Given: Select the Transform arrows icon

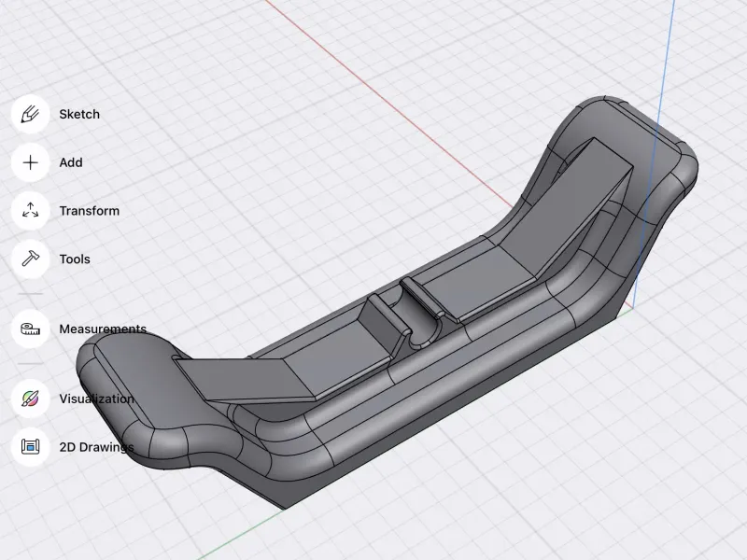Looking at the screenshot, I should (31, 211).
